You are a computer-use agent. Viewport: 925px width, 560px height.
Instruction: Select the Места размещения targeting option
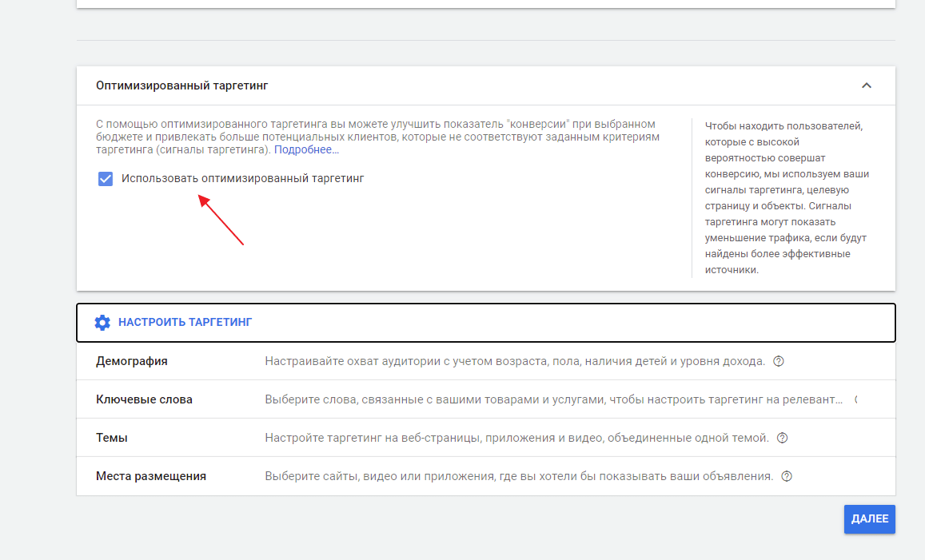[151, 476]
